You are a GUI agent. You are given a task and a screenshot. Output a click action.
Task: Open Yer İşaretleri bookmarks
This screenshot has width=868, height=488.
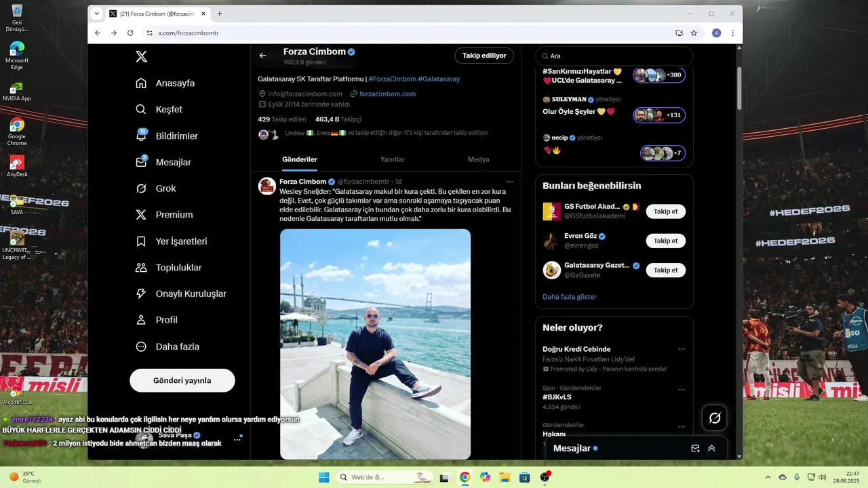point(172,241)
